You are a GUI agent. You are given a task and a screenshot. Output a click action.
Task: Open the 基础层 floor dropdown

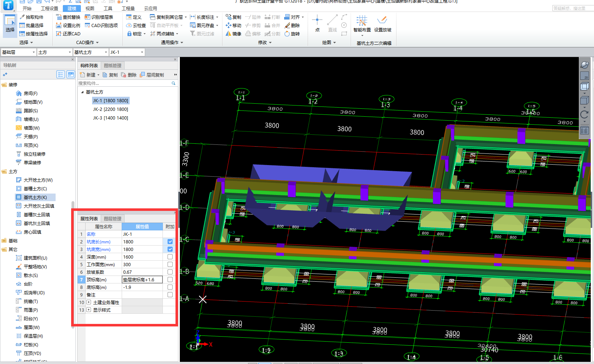(x=18, y=52)
